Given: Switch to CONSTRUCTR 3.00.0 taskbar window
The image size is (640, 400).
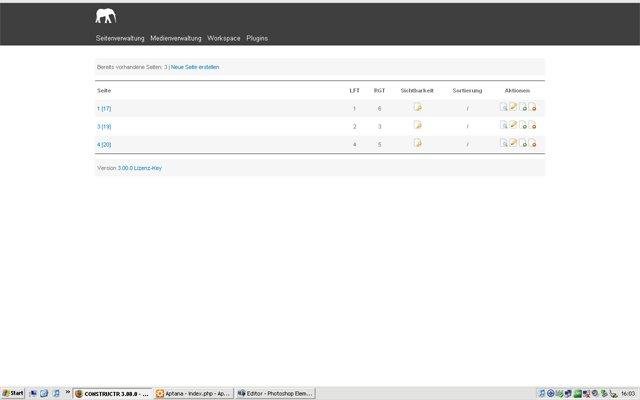Looking at the screenshot, I should click(x=112, y=393).
